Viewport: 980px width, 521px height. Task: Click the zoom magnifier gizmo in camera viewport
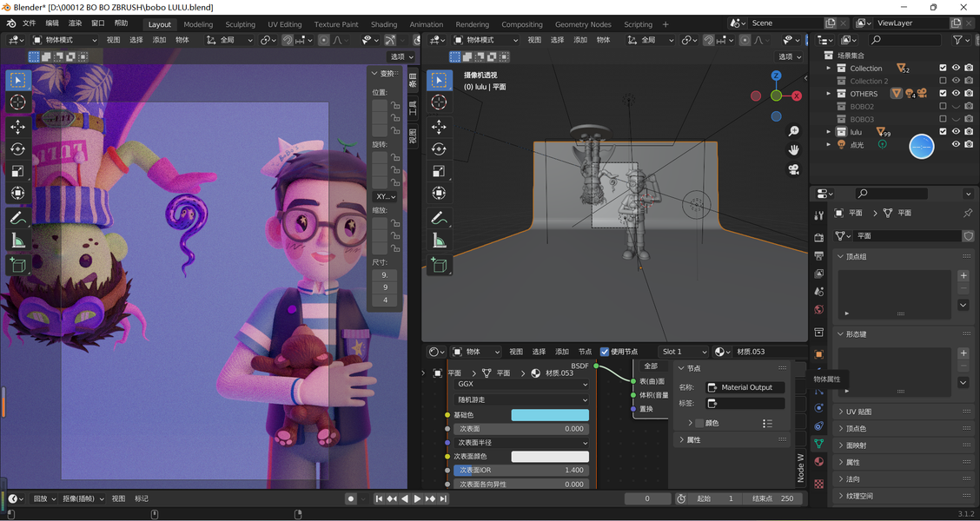pos(794,131)
